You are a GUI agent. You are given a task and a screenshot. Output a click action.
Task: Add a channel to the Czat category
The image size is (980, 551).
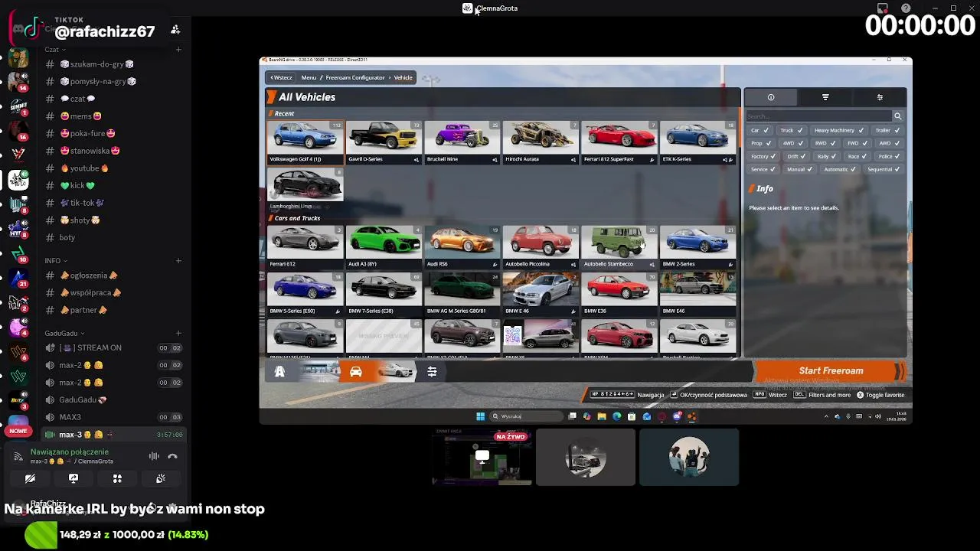pos(178,50)
